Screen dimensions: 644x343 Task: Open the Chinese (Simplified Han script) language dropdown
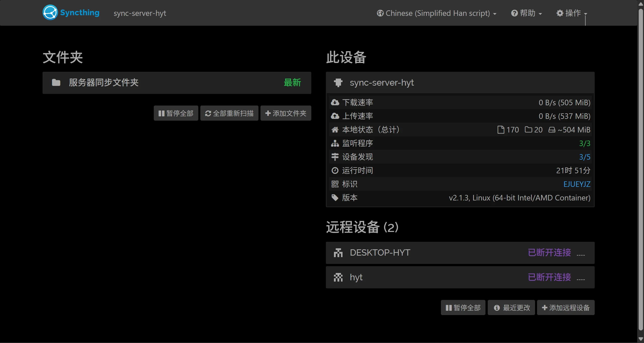437,13
